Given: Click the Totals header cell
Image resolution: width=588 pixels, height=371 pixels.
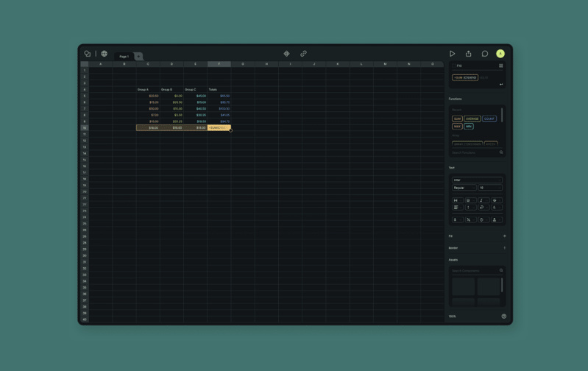Looking at the screenshot, I should 219,89.
